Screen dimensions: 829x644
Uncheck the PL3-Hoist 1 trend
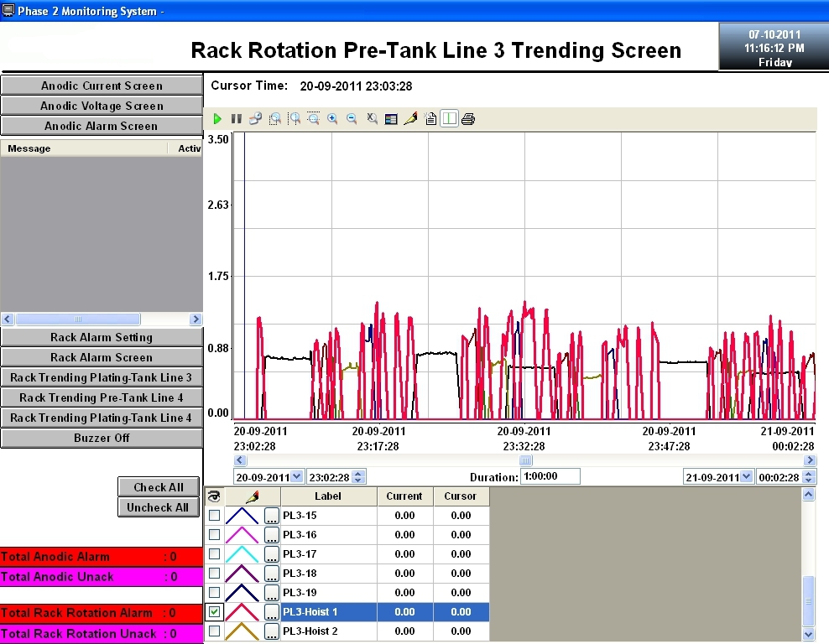pos(214,612)
